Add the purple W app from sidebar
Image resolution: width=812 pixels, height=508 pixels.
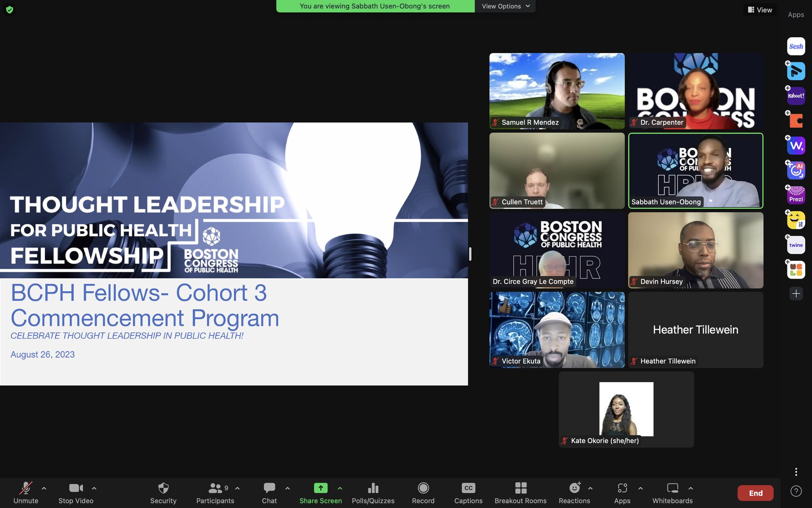pos(796,146)
